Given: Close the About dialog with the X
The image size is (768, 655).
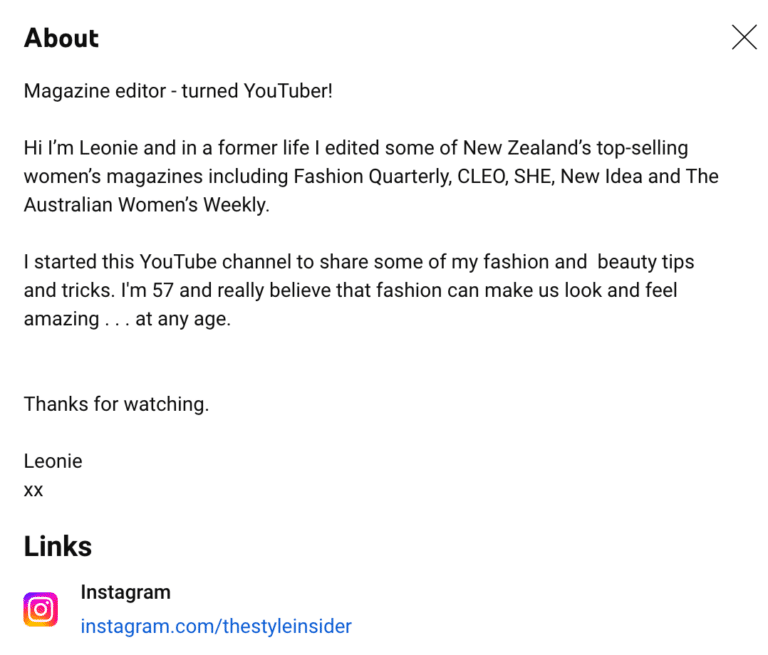Looking at the screenshot, I should [744, 37].
